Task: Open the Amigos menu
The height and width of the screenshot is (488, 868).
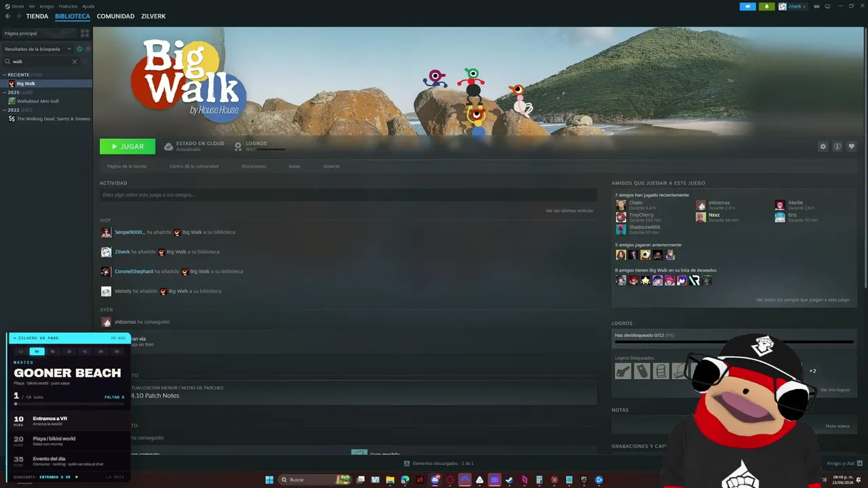Action: click(47, 6)
